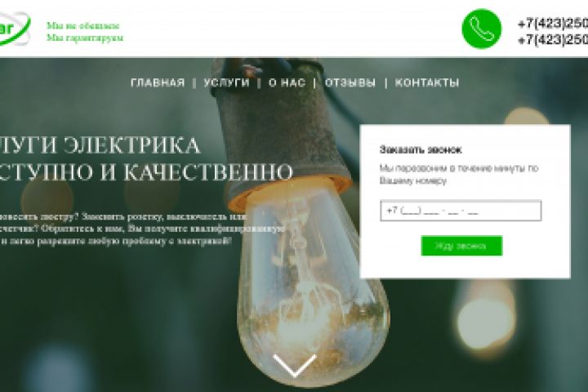
Task: Click the first phone number +7(423)
Action: click(x=552, y=24)
